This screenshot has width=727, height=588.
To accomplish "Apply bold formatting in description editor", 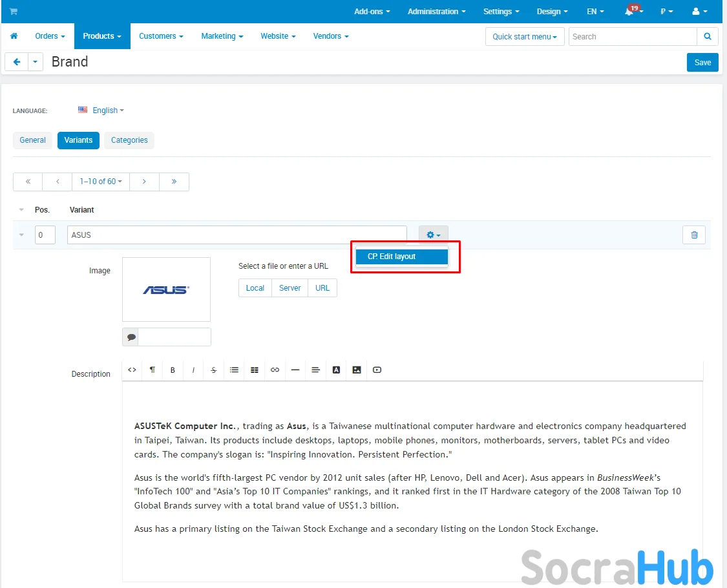I will point(173,370).
